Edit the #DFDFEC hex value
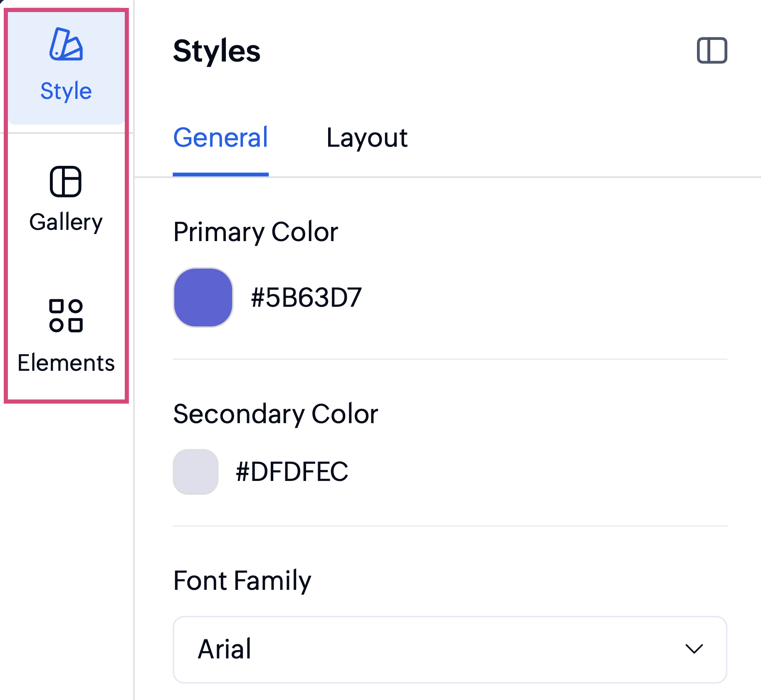The image size is (761, 700). click(x=292, y=472)
